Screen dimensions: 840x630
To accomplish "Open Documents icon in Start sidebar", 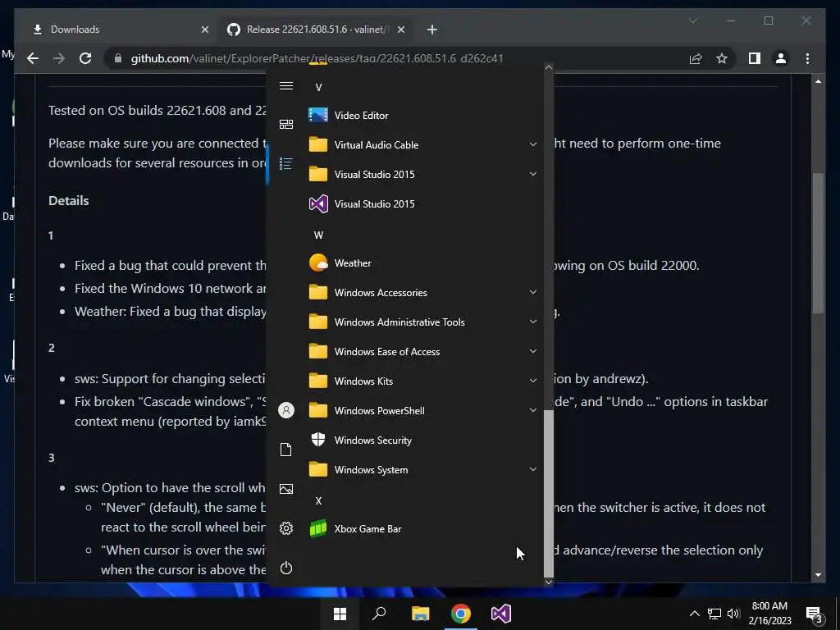I will click(286, 450).
